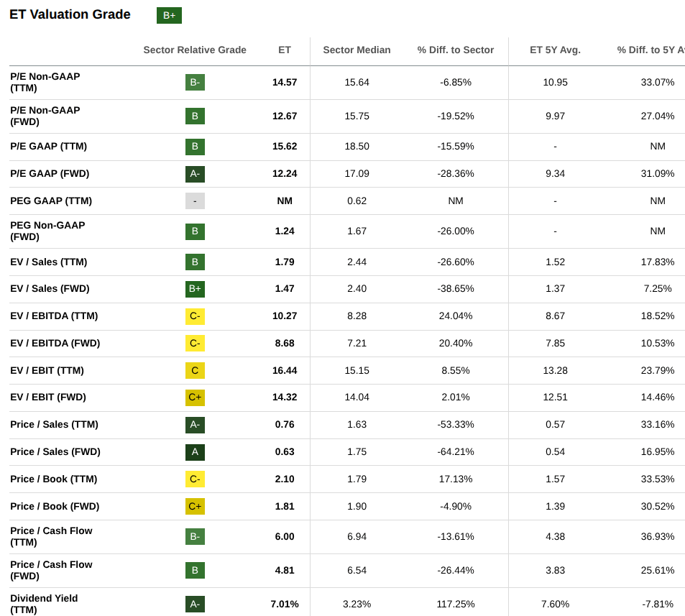Screen dimensions: 685x616
Task: Open the P/E GAAP (FWD) metric label
Action: click(x=50, y=174)
